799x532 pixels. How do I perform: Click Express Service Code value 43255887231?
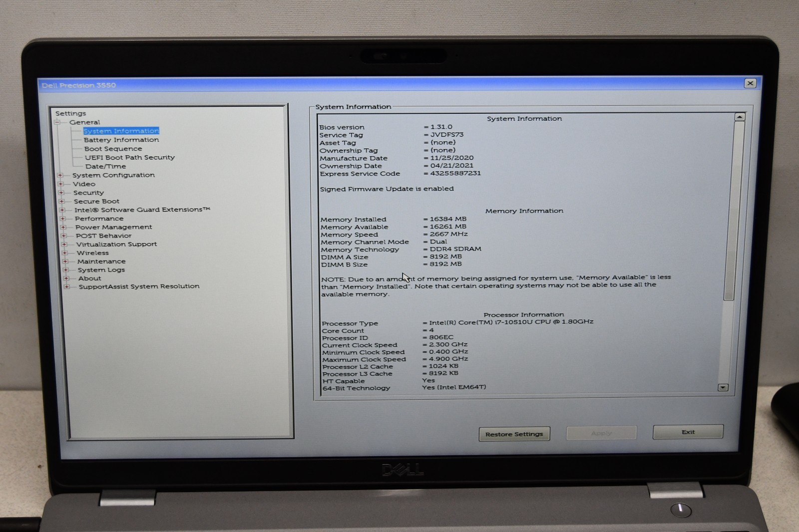[455, 173]
